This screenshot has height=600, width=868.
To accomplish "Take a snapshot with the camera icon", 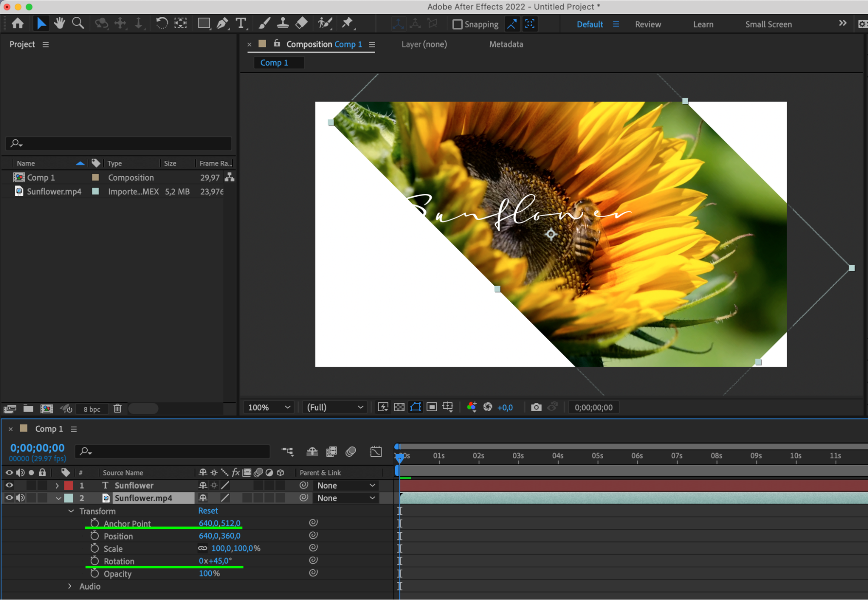I will (x=536, y=407).
